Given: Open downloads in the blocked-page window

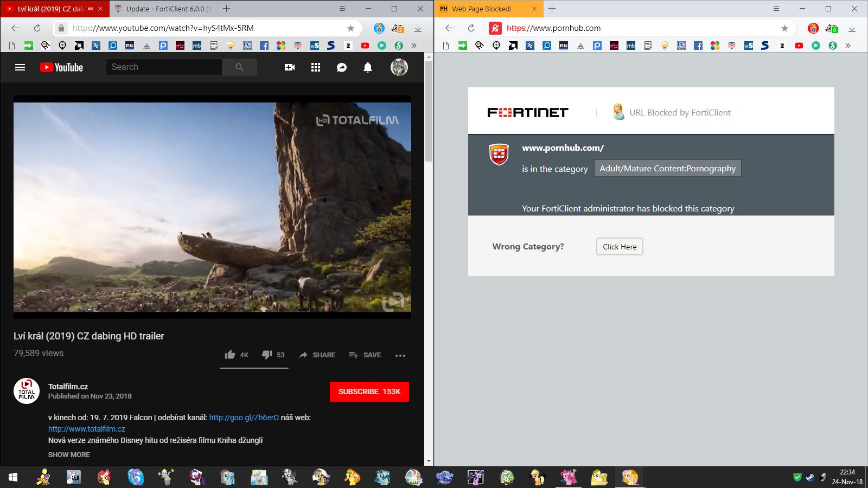Looking at the screenshot, I should tap(852, 28).
